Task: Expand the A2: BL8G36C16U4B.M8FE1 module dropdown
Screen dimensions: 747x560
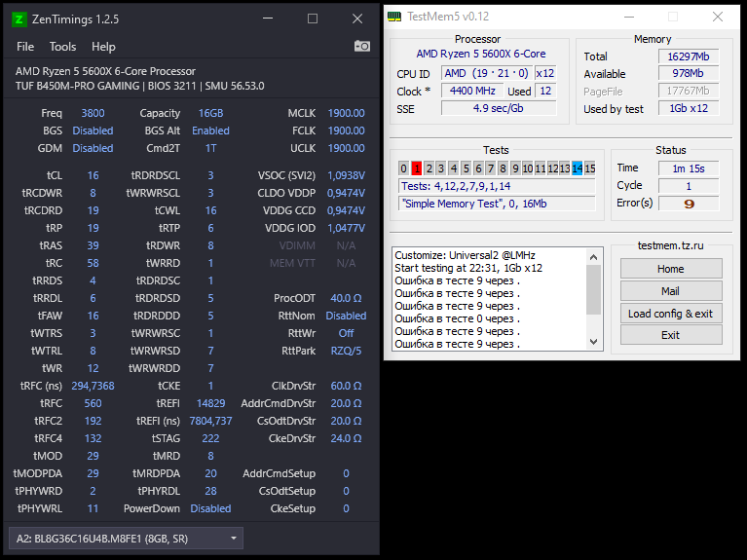Action: (x=127, y=539)
